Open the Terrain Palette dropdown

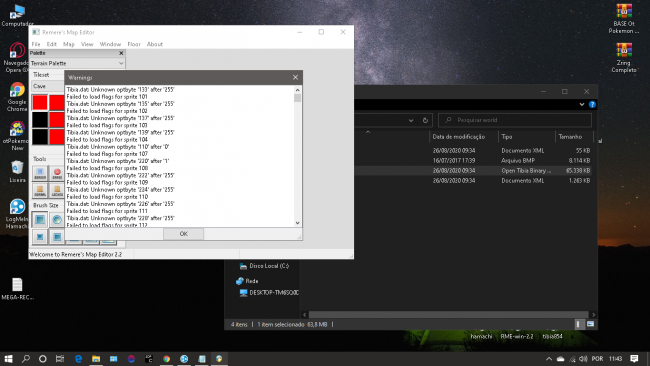[x=77, y=63]
